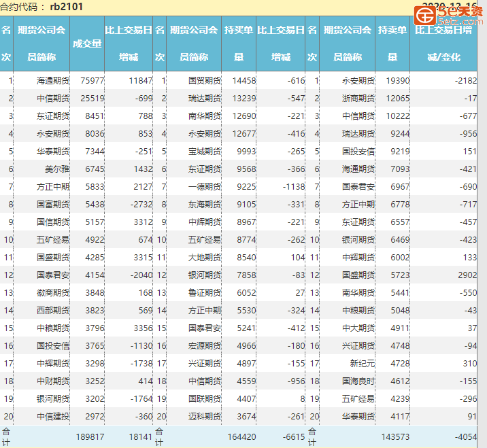Click 中财期货 in the volume ranking
Image resolution: width=487 pixels, height=448 pixels.
pos(53,381)
